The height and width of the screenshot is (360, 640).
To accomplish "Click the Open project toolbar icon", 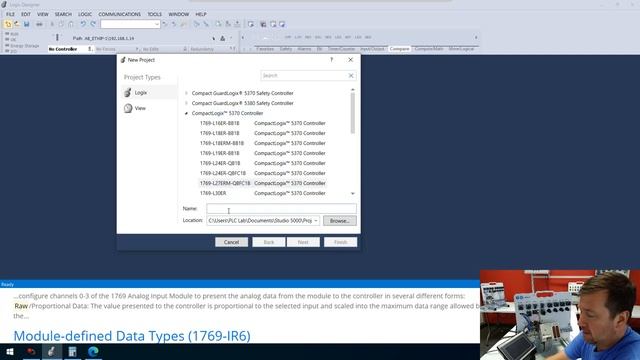I will point(17,24).
